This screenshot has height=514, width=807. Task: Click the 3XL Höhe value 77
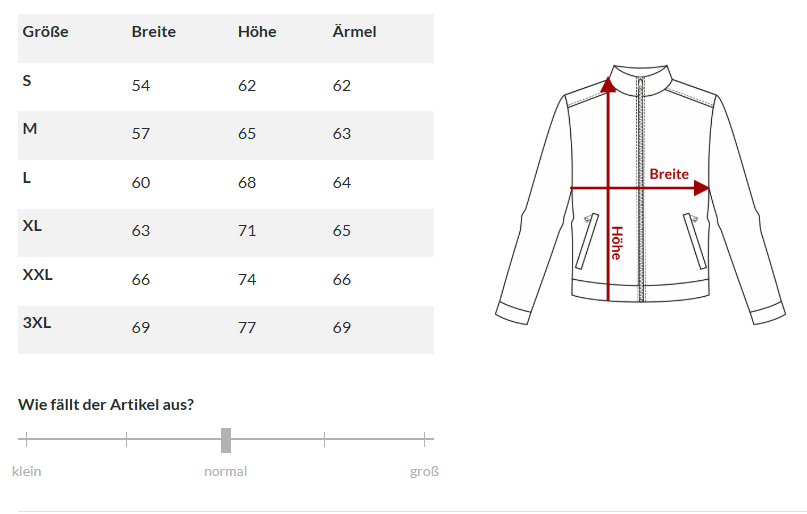[x=247, y=328]
